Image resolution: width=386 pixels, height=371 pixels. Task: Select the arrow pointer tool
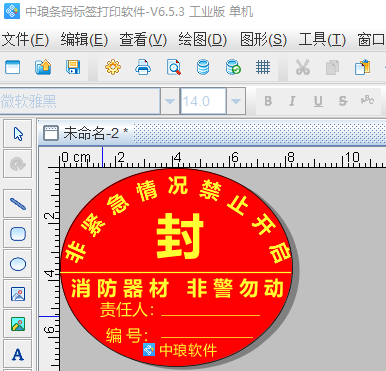tap(18, 134)
